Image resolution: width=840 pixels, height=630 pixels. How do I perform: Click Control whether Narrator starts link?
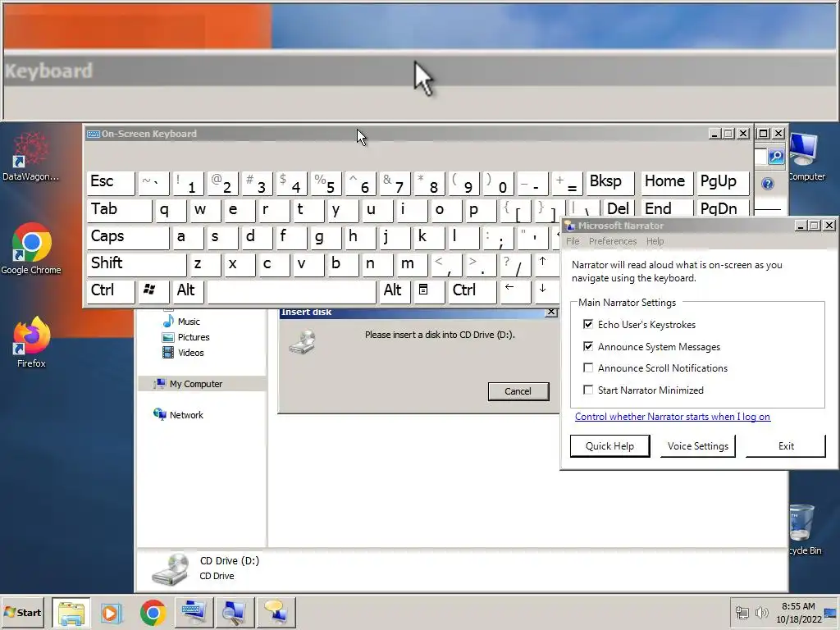pyautogui.click(x=673, y=417)
